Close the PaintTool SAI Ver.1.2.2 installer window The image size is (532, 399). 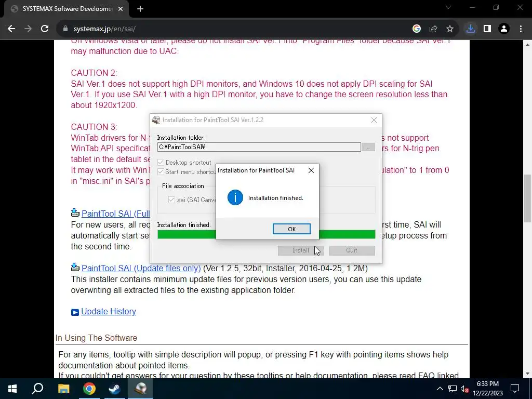pyautogui.click(x=374, y=120)
